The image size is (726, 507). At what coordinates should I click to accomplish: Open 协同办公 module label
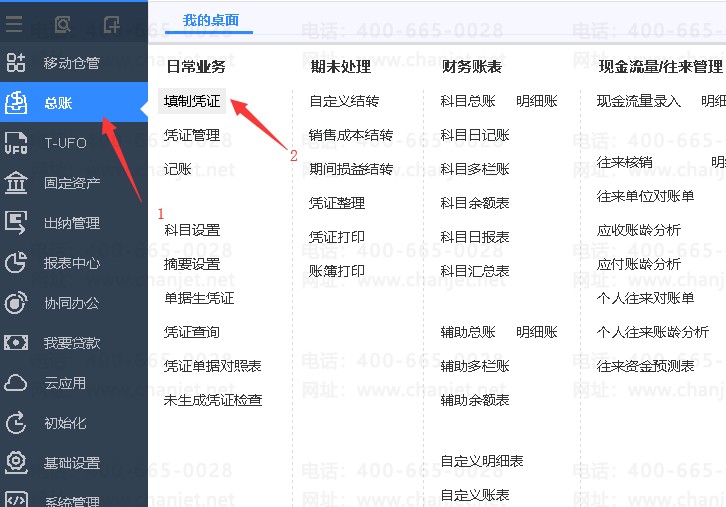tap(72, 303)
